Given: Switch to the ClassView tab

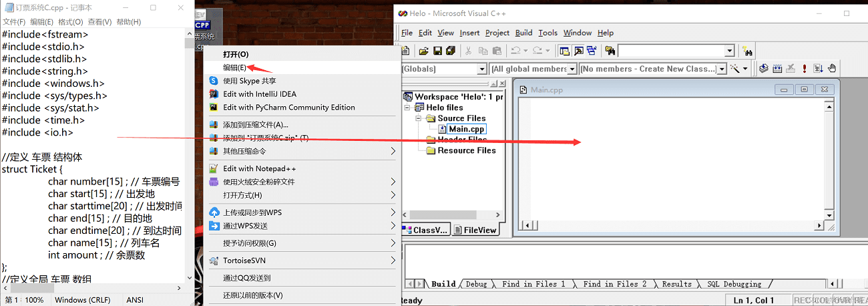Looking at the screenshot, I should click(x=425, y=230).
